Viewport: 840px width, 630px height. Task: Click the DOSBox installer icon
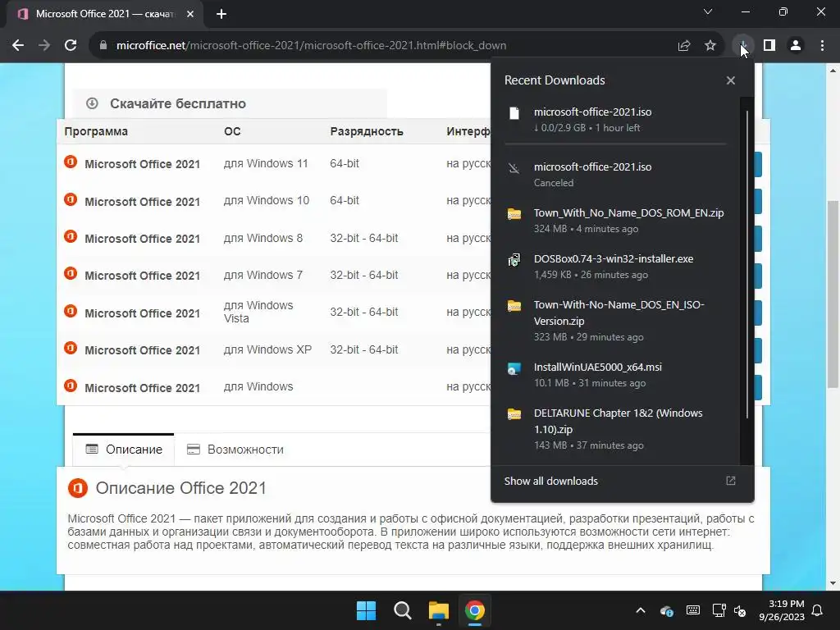pyautogui.click(x=514, y=260)
